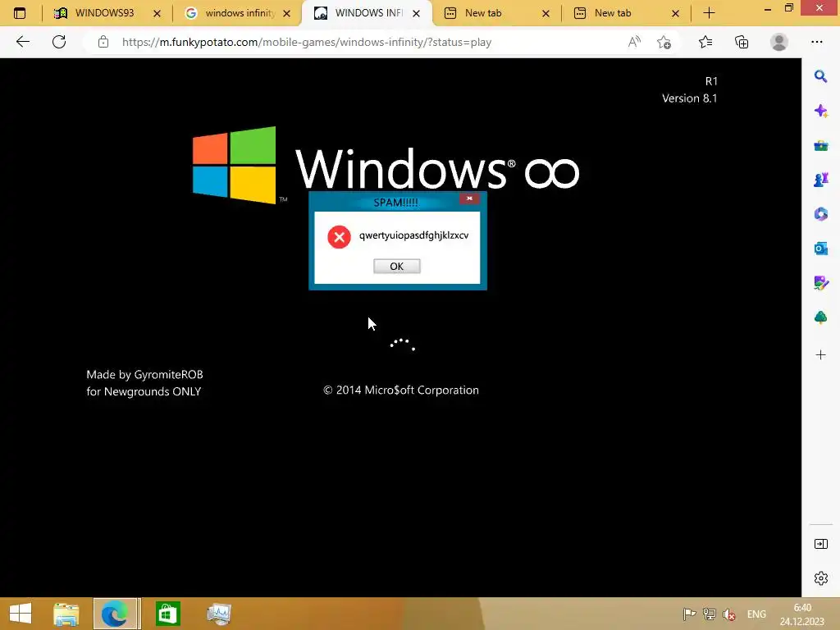Open network status tray icon
The image size is (840, 630).
point(710,614)
